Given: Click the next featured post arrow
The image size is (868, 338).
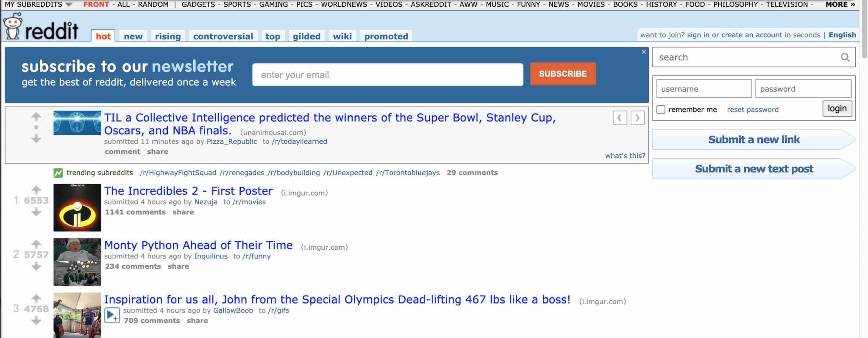Looking at the screenshot, I should [637, 118].
